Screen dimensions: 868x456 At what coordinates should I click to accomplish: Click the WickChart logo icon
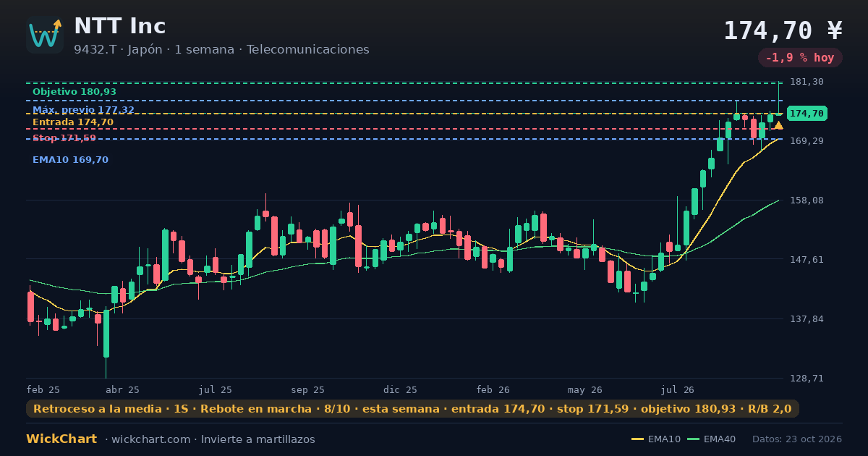click(45, 35)
